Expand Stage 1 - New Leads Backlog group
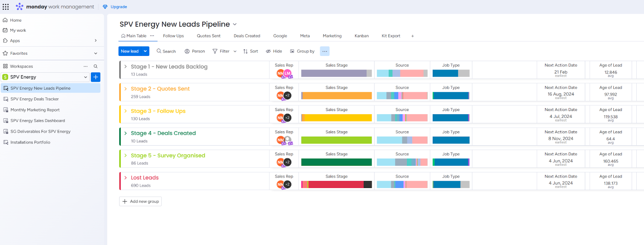This screenshot has width=644, height=245. click(126, 67)
